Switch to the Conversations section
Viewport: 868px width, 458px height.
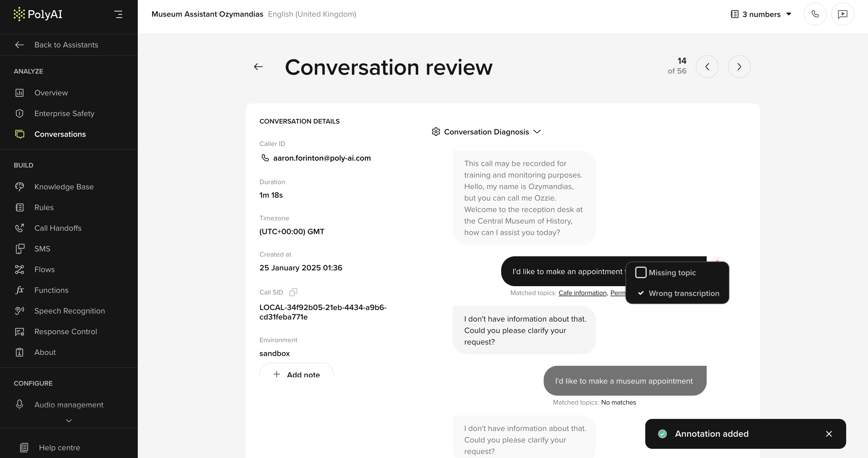click(x=60, y=134)
